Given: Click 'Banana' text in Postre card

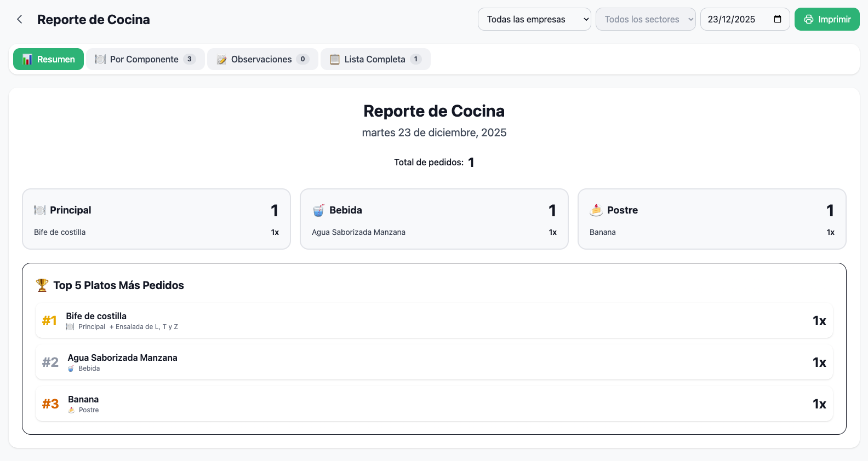Looking at the screenshot, I should (603, 232).
